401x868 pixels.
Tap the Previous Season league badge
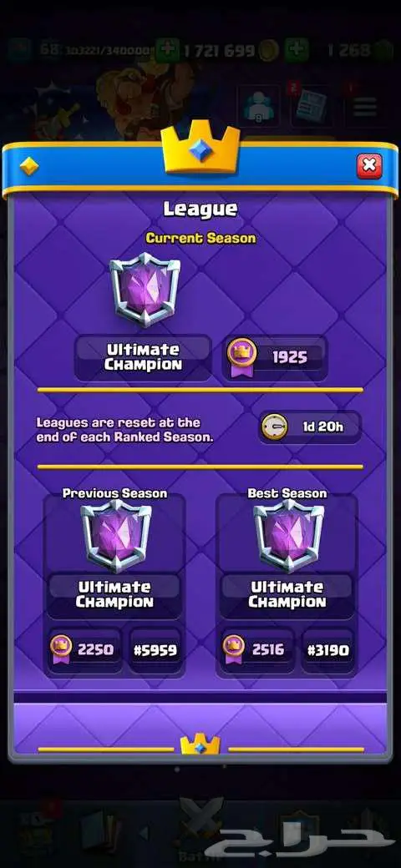pyautogui.click(x=116, y=535)
